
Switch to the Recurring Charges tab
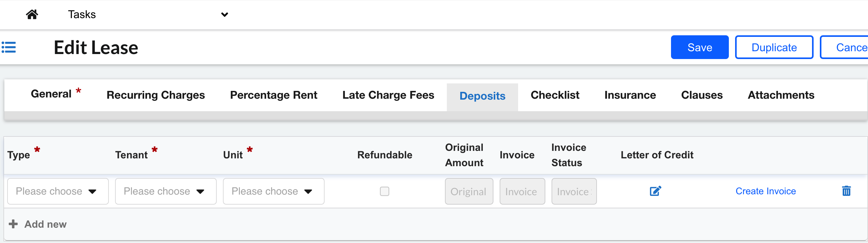pyautogui.click(x=156, y=95)
